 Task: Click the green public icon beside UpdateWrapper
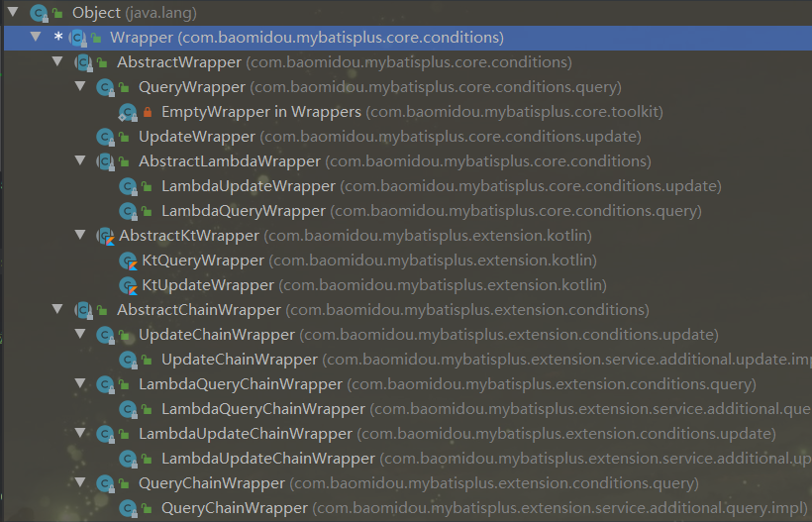pos(125,137)
